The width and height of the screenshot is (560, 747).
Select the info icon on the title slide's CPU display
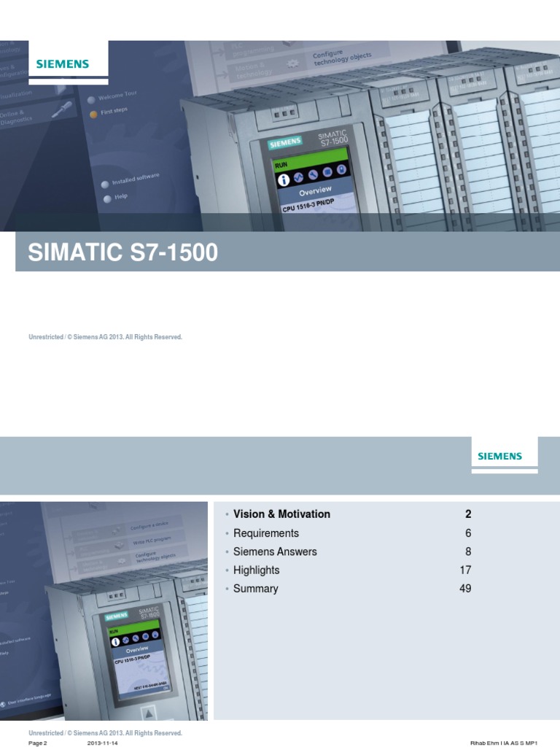pyautogui.click(x=284, y=180)
